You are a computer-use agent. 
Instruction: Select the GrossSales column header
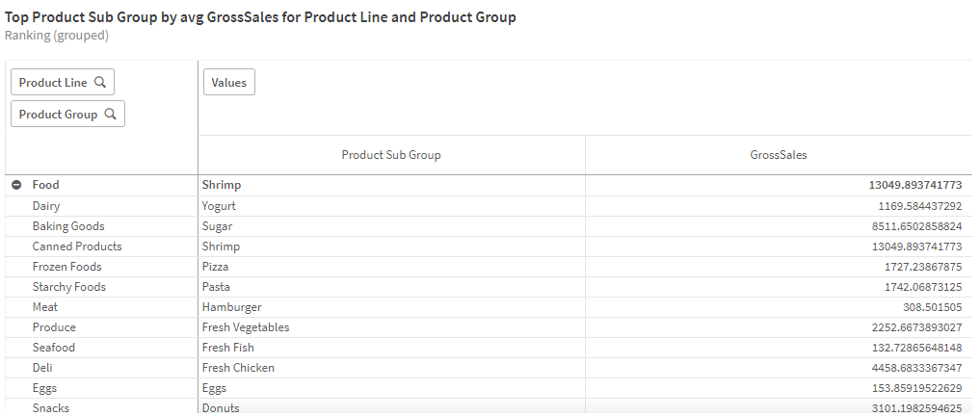tap(779, 155)
